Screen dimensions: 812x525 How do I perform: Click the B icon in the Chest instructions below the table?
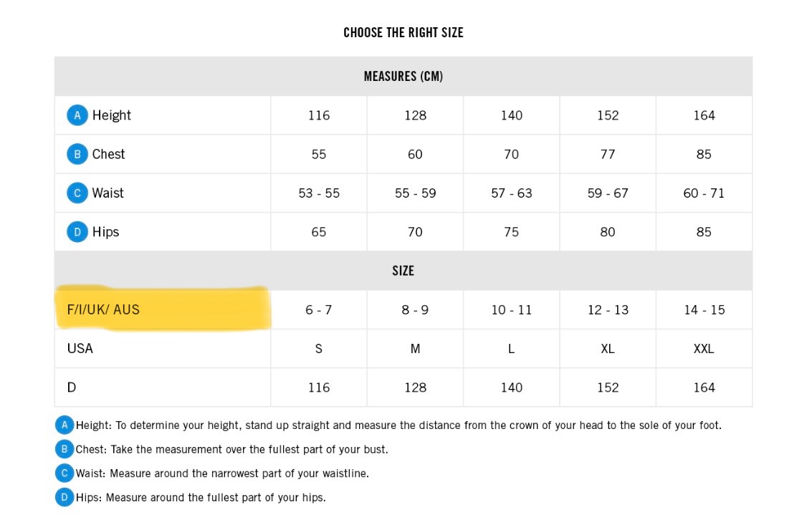pos(65,449)
